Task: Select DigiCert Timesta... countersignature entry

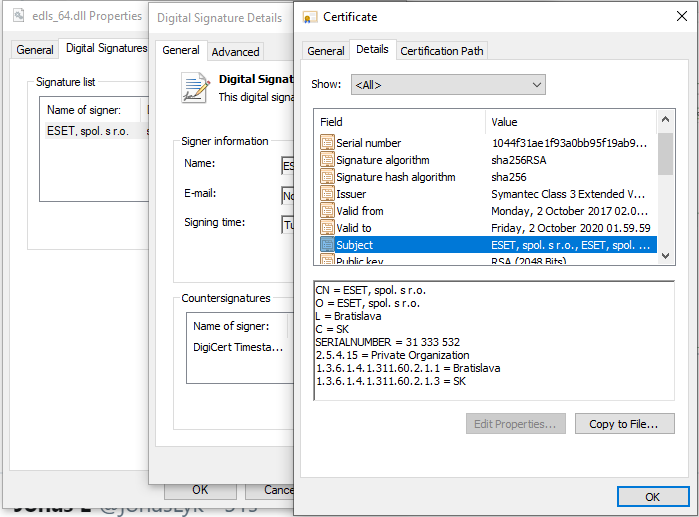Action: point(238,347)
